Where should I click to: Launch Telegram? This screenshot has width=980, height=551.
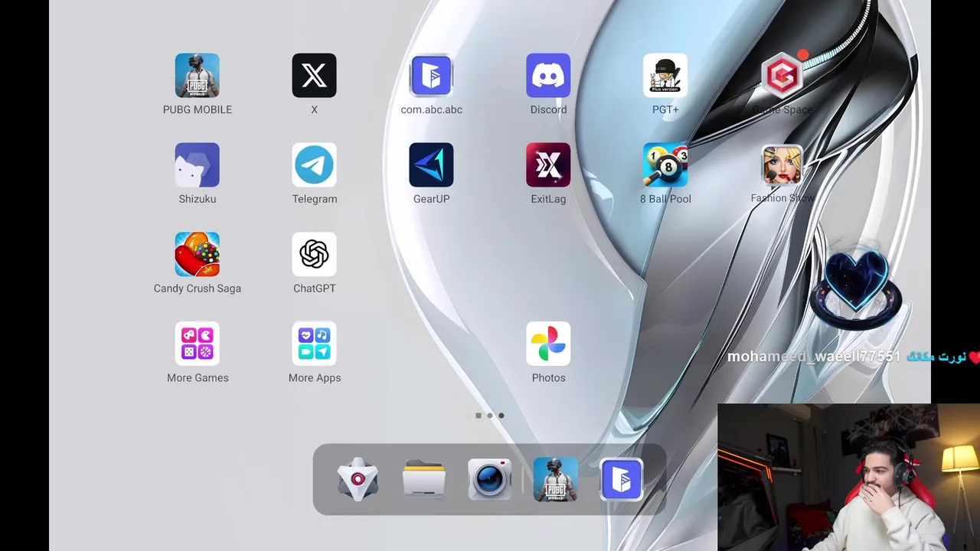coord(314,165)
